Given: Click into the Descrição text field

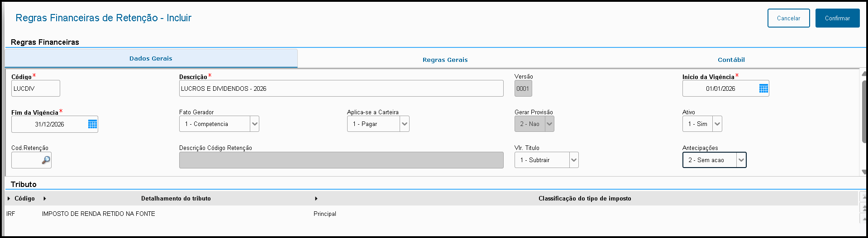Looking at the screenshot, I should pyautogui.click(x=341, y=89).
